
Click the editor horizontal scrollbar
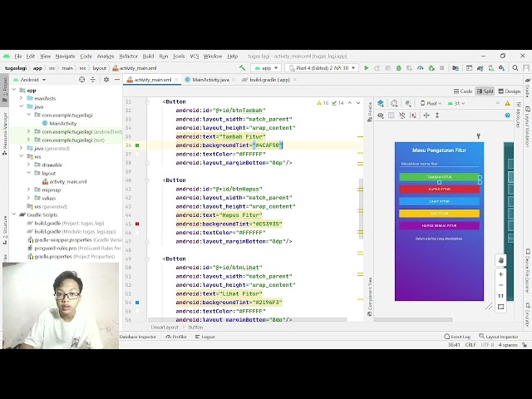[x=248, y=319]
